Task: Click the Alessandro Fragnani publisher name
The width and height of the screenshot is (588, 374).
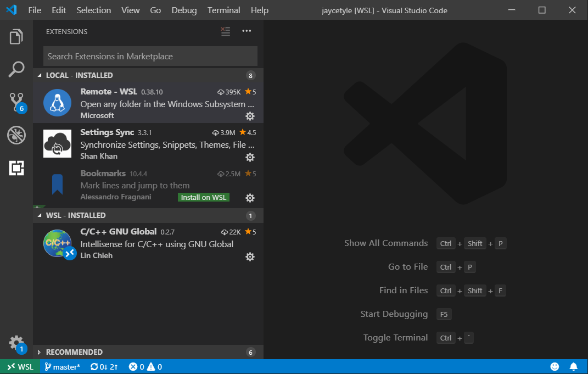Action: coord(116,197)
